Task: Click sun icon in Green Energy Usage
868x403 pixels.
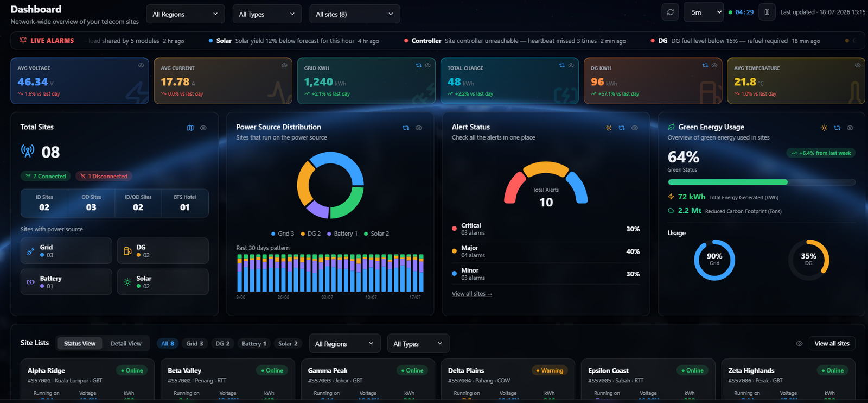Action: [824, 128]
